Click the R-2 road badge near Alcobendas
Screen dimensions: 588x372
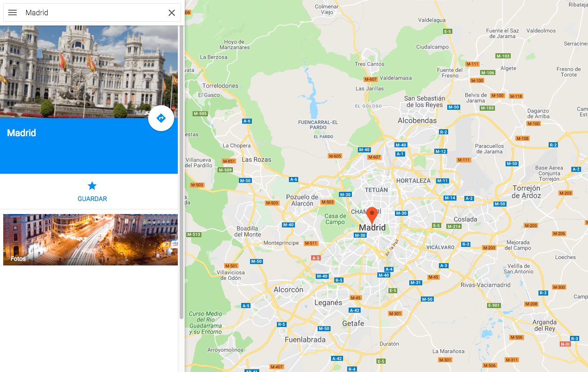coord(444,132)
